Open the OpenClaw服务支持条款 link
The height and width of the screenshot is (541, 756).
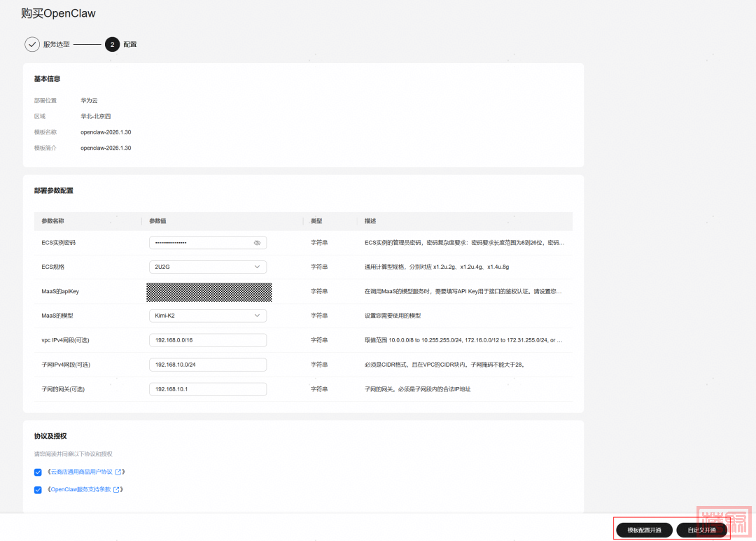[80, 490]
